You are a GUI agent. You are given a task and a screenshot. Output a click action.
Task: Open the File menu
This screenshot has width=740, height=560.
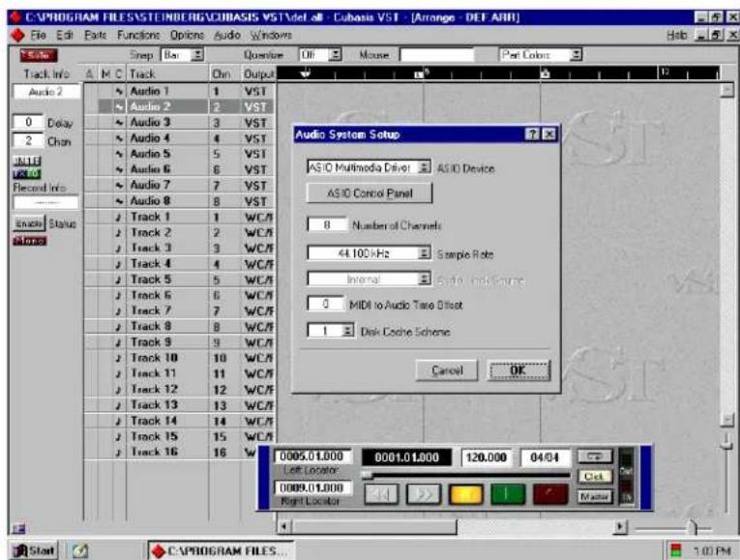39,36
